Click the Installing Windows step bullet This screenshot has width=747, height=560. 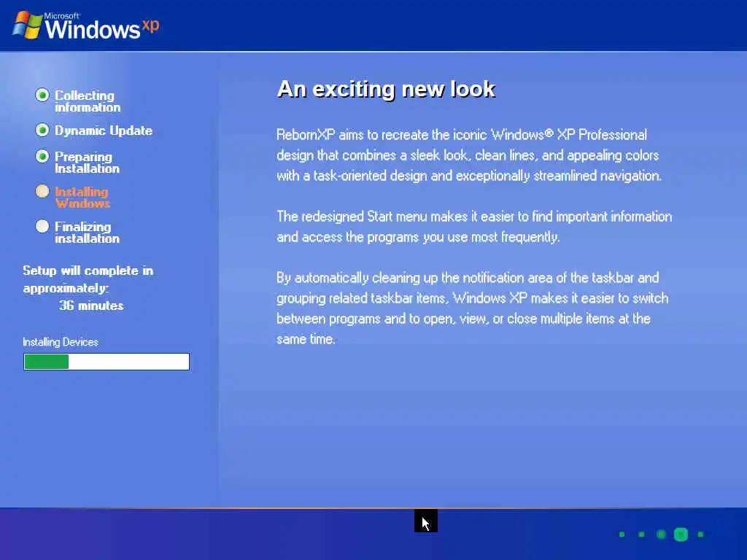pos(42,192)
